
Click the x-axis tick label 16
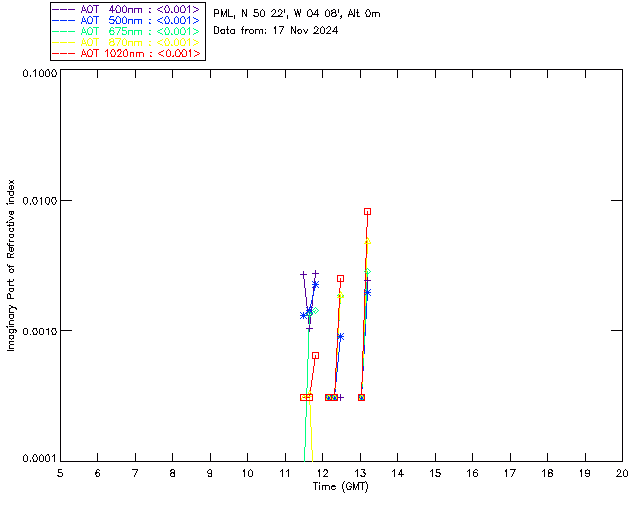(x=473, y=473)
